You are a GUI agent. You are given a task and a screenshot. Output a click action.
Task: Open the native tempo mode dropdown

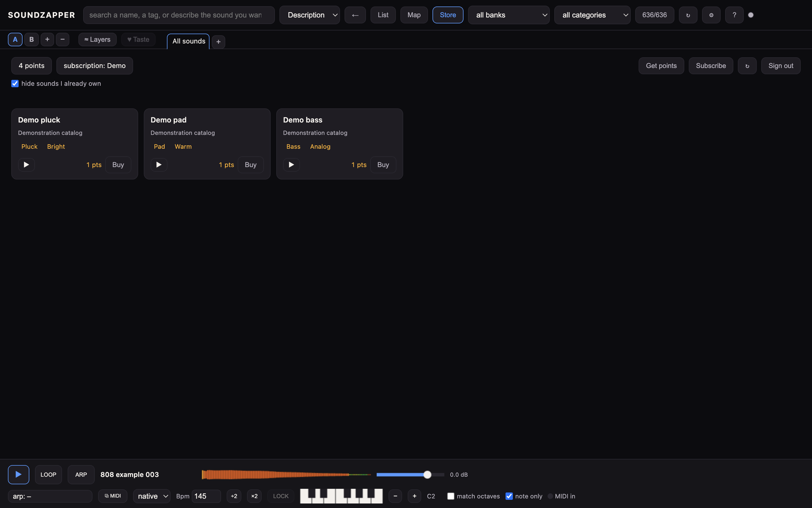click(x=152, y=496)
